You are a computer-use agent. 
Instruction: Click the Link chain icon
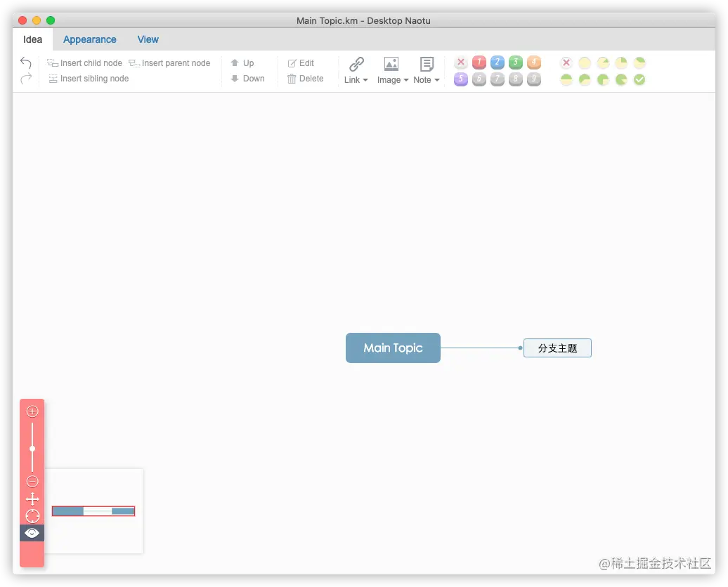[x=356, y=64]
